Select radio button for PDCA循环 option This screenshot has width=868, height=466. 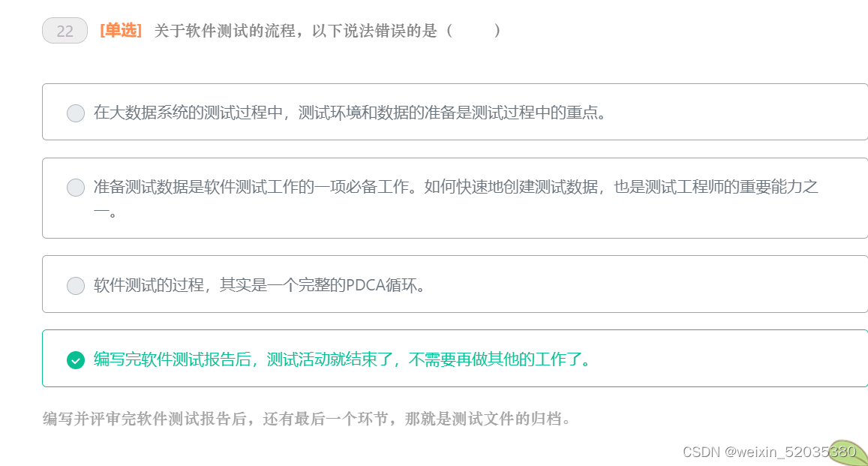pyautogui.click(x=75, y=285)
